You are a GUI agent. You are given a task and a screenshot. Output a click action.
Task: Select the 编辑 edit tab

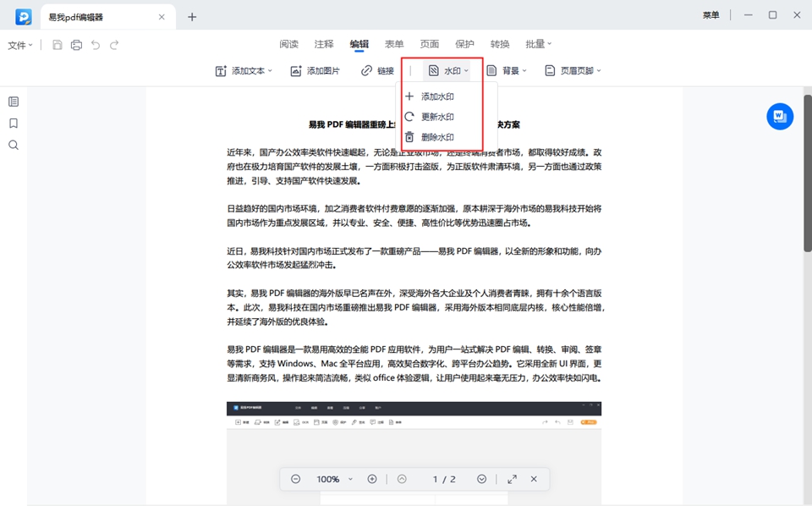(x=359, y=44)
